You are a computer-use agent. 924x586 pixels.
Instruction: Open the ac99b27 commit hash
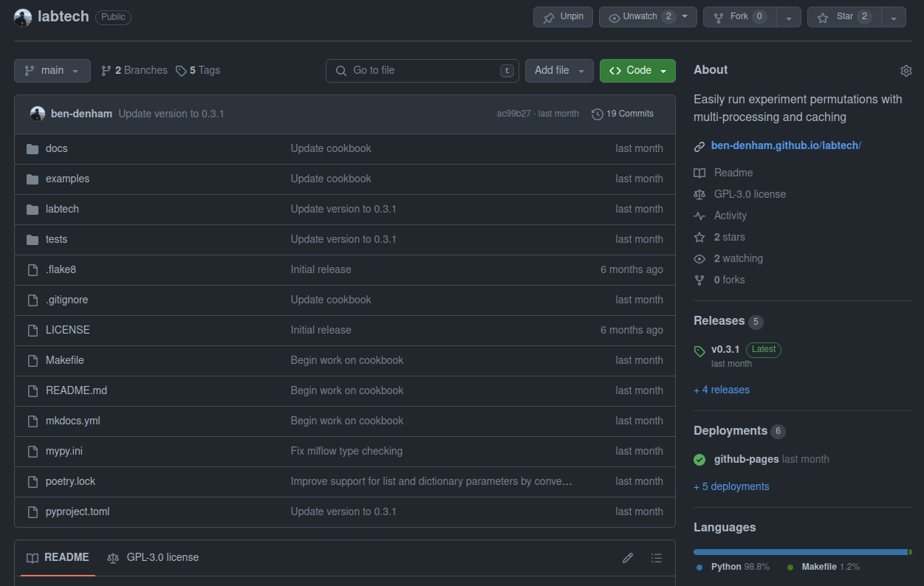tap(513, 114)
